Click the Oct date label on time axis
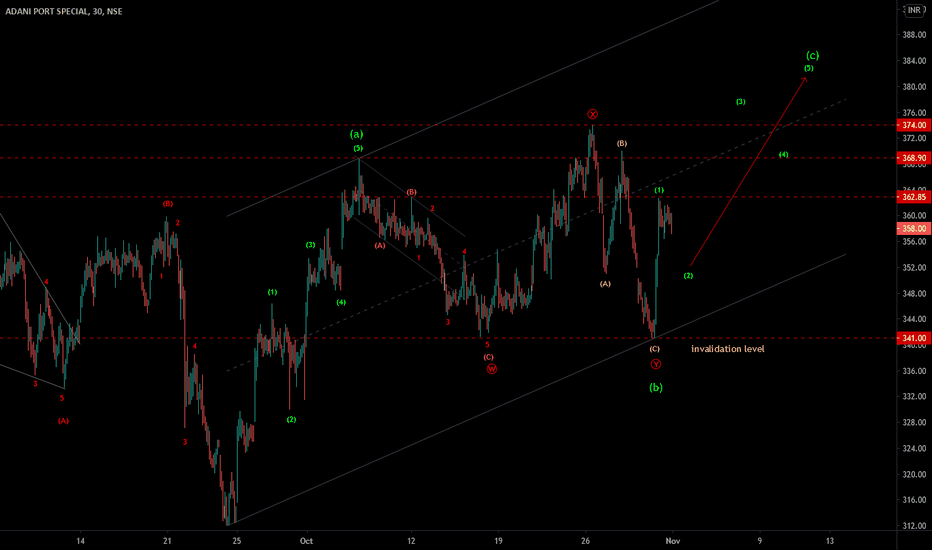 click(x=306, y=541)
